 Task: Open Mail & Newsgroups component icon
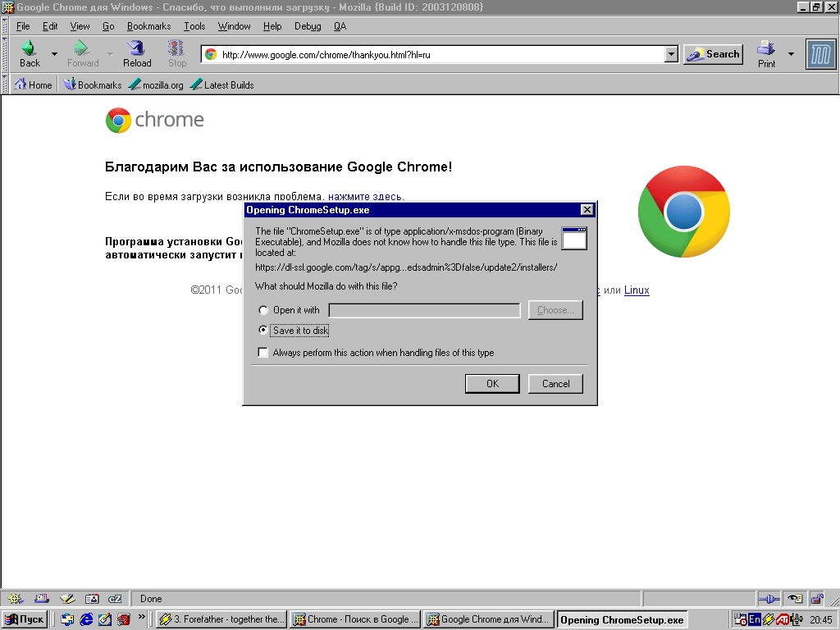coord(42,598)
